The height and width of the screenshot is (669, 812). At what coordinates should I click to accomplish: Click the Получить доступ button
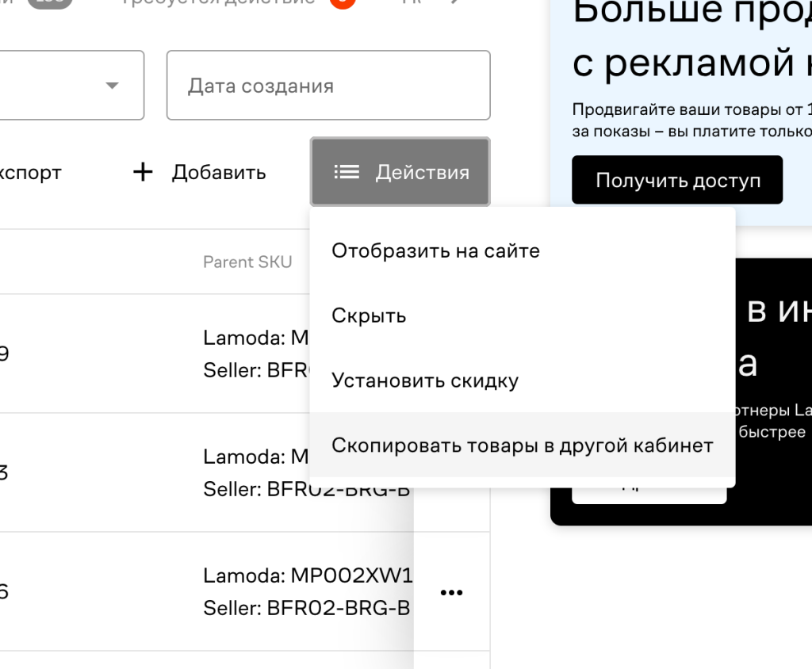coord(677,180)
